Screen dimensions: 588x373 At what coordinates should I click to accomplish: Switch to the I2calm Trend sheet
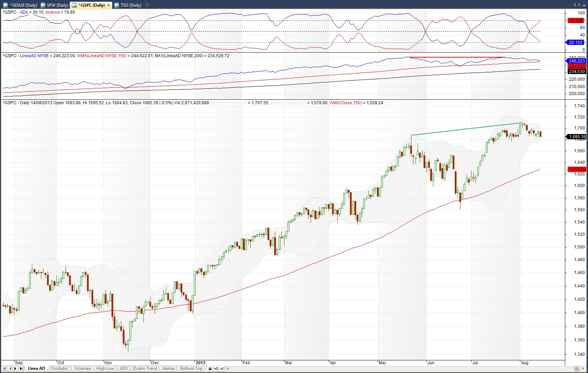point(144,368)
